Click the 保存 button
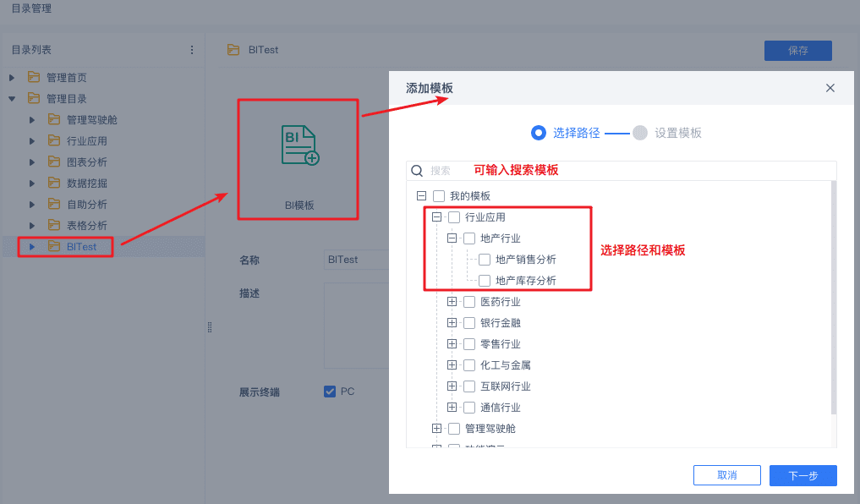Image resolution: width=860 pixels, height=504 pixels. tap(798, 51)
